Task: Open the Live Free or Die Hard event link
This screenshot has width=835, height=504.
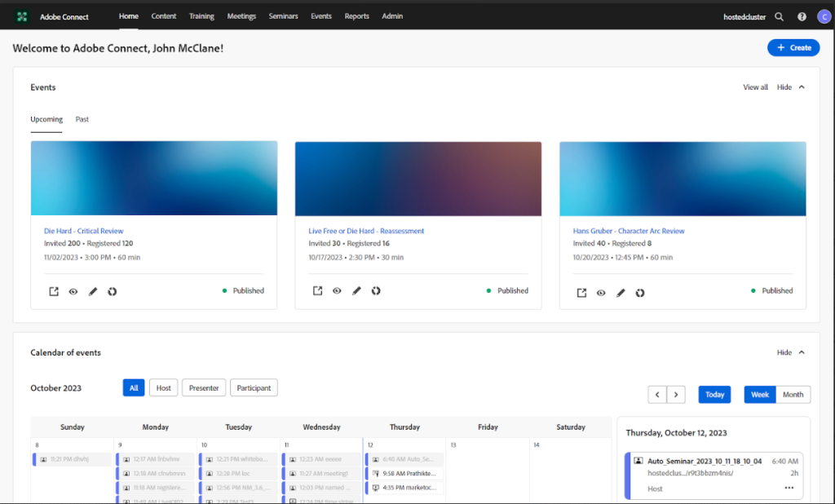Action: coord(365,231)
